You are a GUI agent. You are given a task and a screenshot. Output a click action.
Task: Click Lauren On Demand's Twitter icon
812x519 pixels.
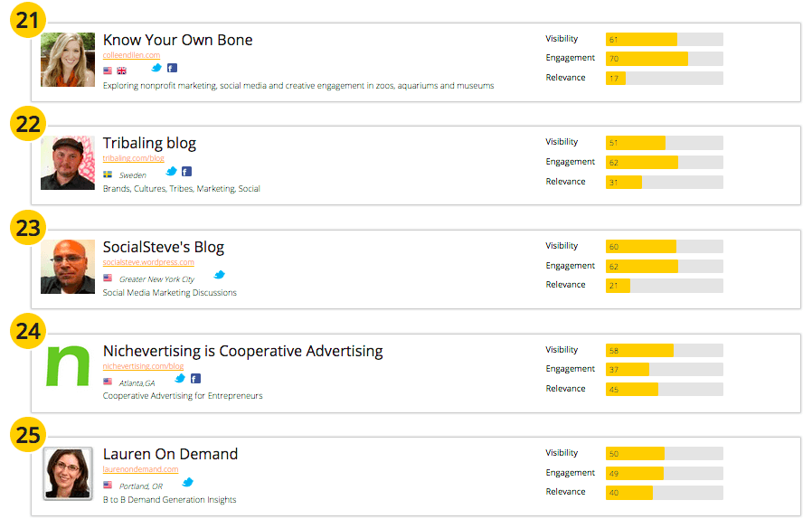pos(188,482)
